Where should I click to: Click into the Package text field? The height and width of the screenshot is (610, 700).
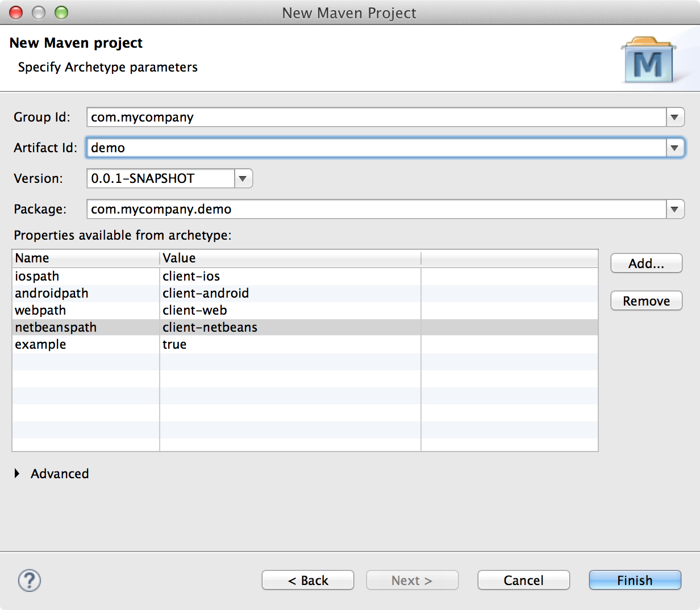coord(375,210)
